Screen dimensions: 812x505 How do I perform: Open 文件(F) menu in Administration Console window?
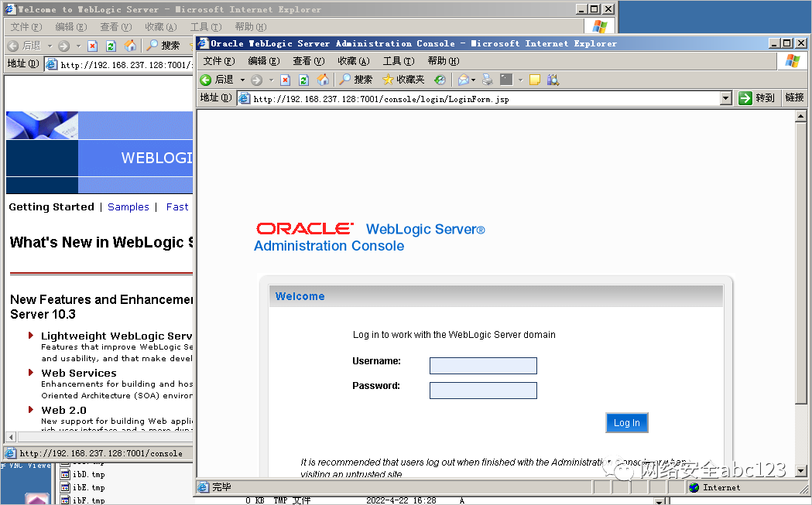point(219,61)
